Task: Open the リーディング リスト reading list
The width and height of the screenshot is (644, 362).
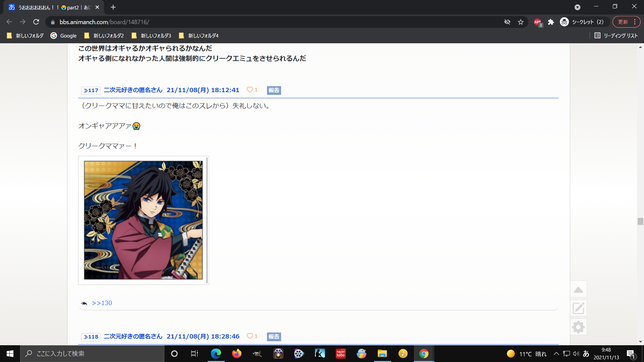Action: tap(616, 36)
